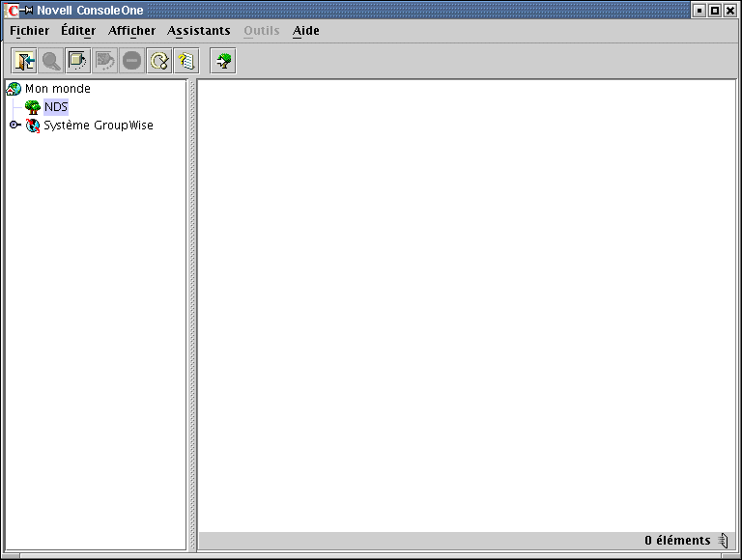
Task: Click the Système GroupWise globe icon
Action: pyautogui.click(x=33, y=126)
